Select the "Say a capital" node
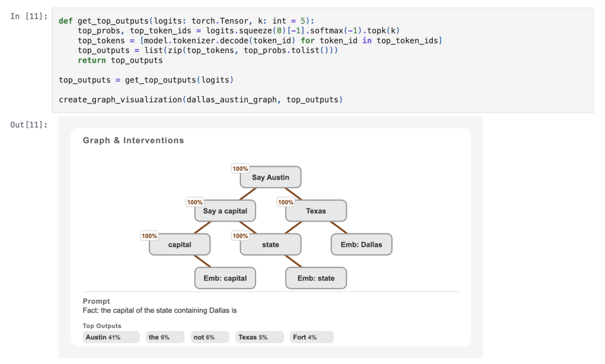Image resolution: width=605 pixels, height=364 pixels. click(225, 211)
